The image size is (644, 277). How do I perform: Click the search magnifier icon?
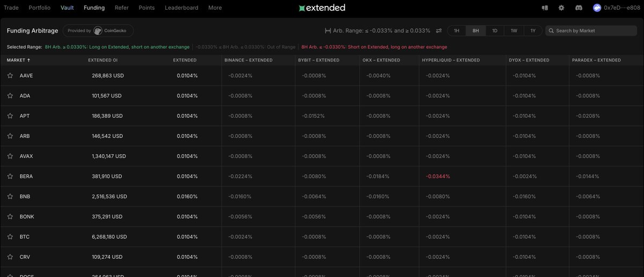point(551,31)
